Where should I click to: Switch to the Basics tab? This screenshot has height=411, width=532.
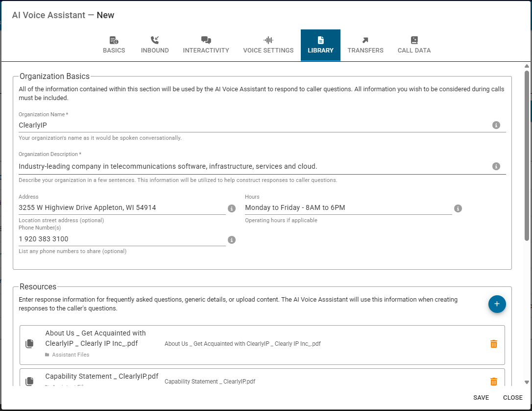114,45
